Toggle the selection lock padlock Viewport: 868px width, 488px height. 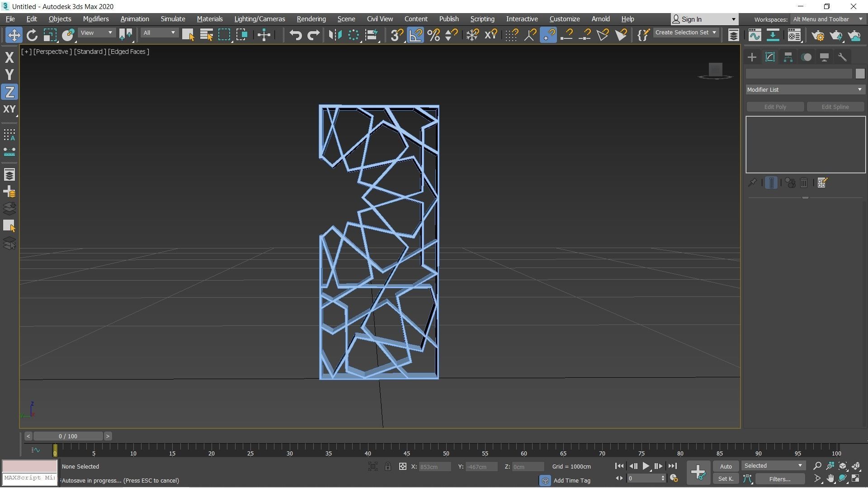tap(388, 466)
